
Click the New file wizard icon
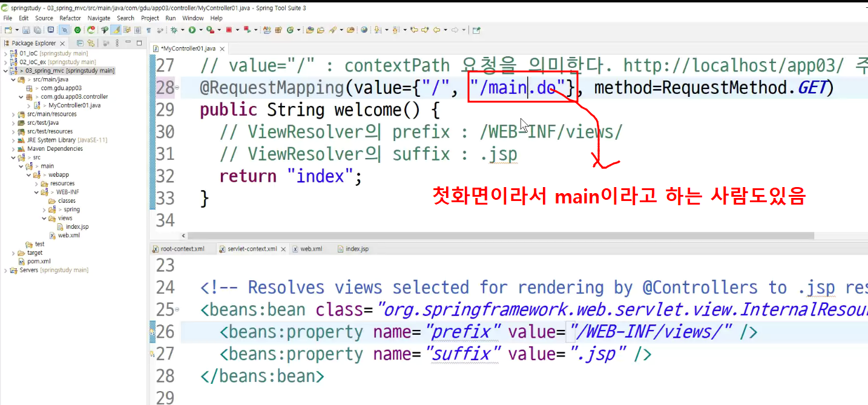8,30
